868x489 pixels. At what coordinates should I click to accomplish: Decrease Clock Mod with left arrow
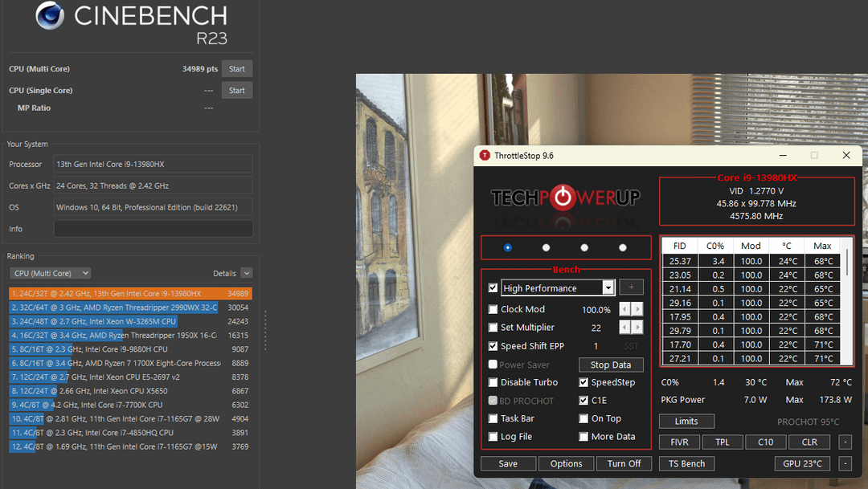point(624,309)
